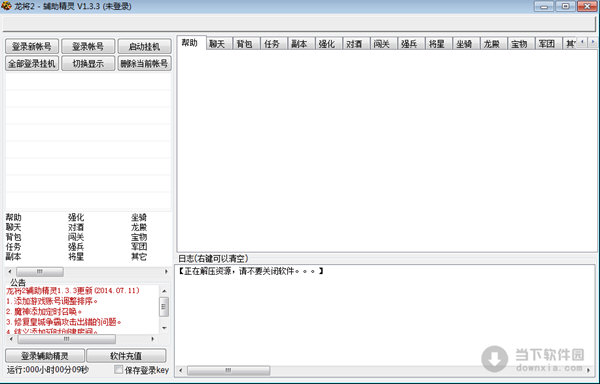Click 全部登录挂机 button
Screen dimensions: 600x384
tap(32, 63)
